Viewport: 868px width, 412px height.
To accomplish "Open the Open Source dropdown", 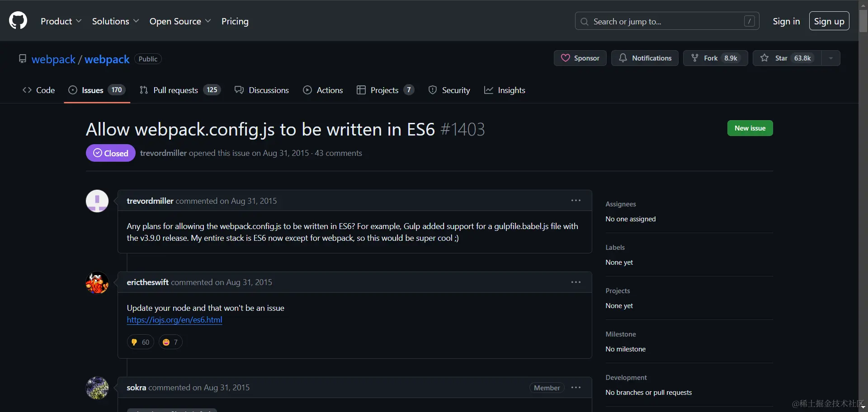I will pos(180,21).
